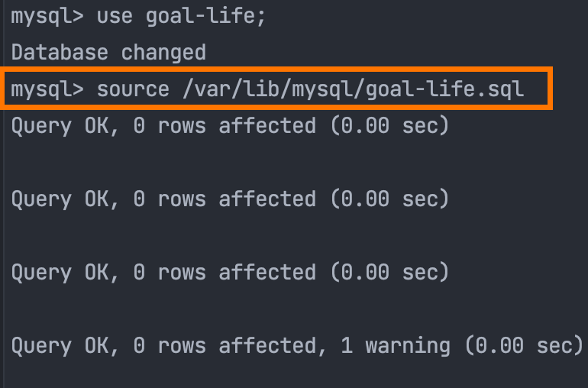Click "(0.00 sec)" on the warning line
Screen dimensions: 588x388
pos(524,346)
